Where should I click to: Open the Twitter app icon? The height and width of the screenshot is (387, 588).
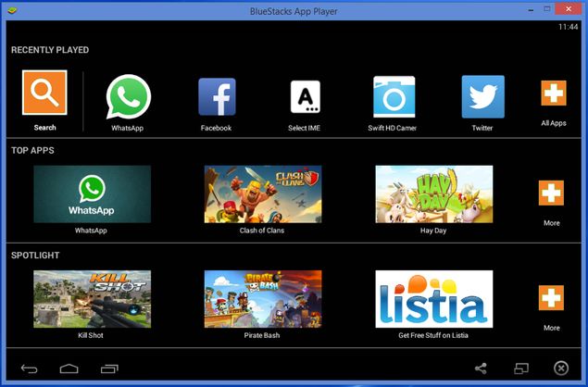(483, 96)
